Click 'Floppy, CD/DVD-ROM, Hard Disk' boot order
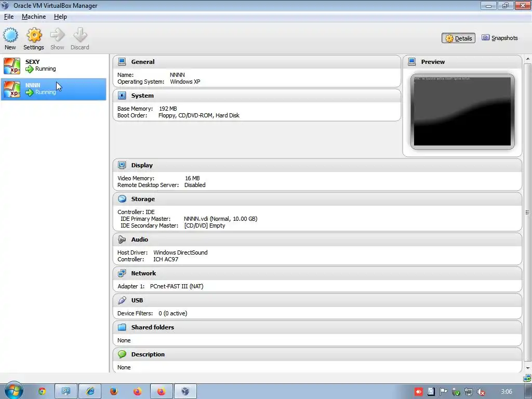 click(x=199, y=115)
